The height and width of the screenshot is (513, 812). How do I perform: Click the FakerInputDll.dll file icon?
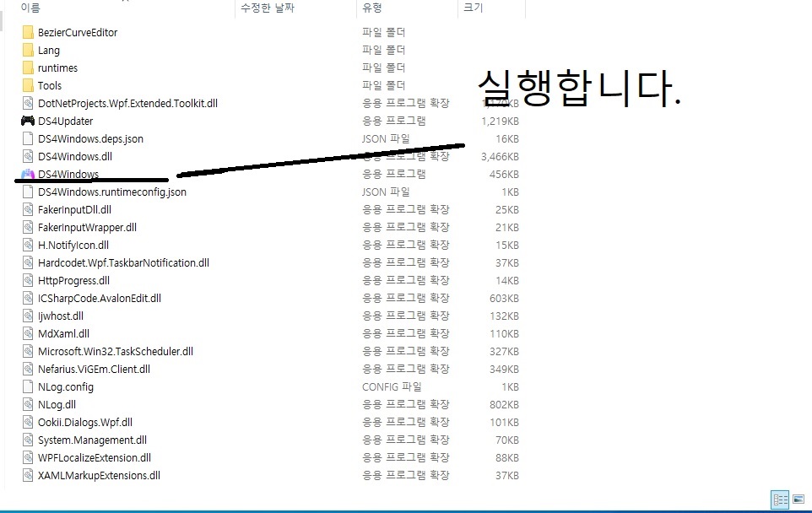click(x=28, y=209)
